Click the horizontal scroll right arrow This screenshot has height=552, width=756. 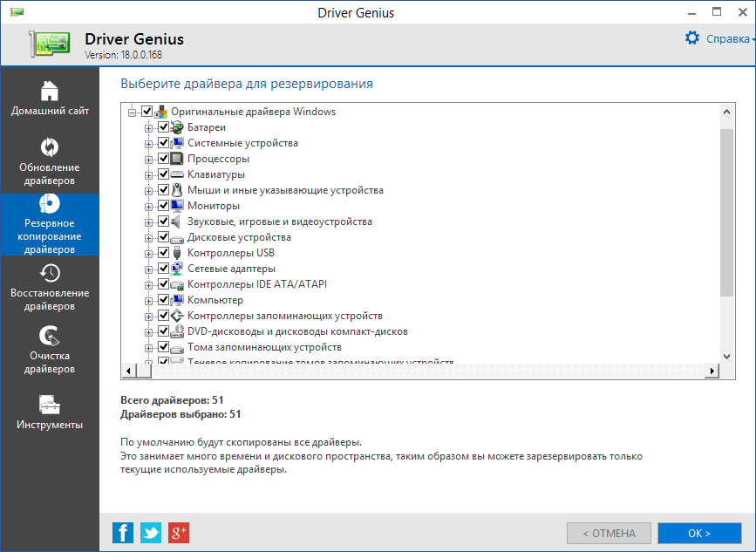(712, 371)
